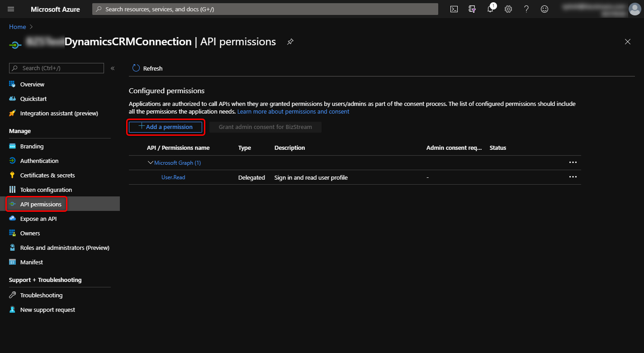Click Grant admin consent for BizStream
This screenshot has height=353, width=644.
(x=265, y=127)
